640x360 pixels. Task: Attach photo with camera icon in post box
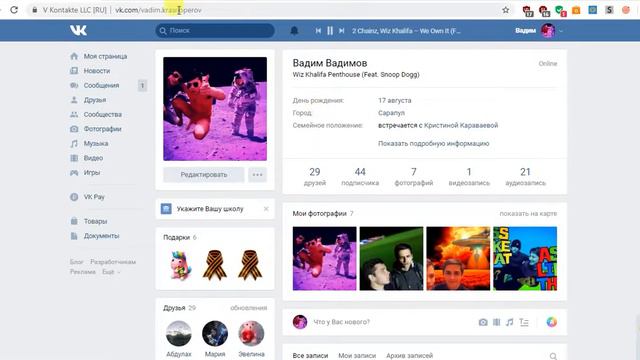click(483, 322)
